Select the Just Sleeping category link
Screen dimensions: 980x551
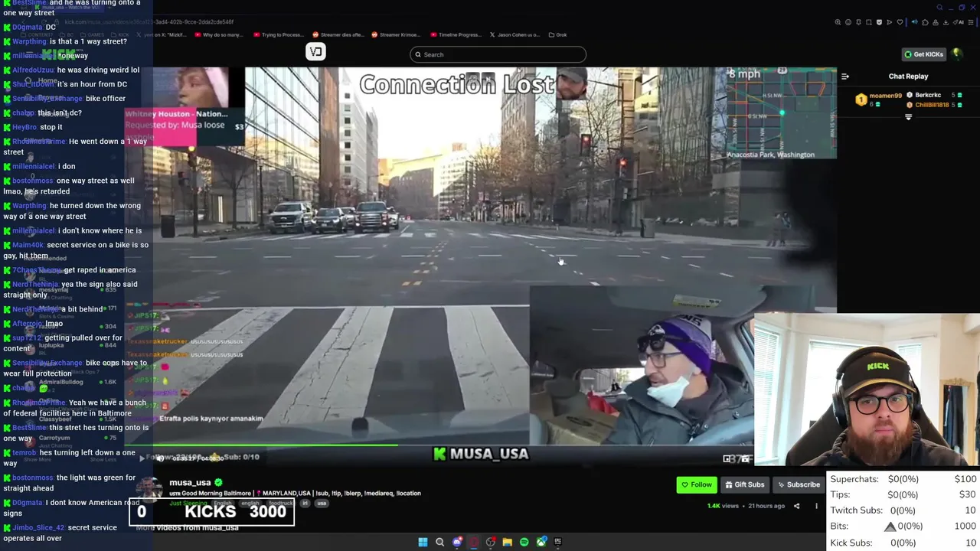[188, 503]
